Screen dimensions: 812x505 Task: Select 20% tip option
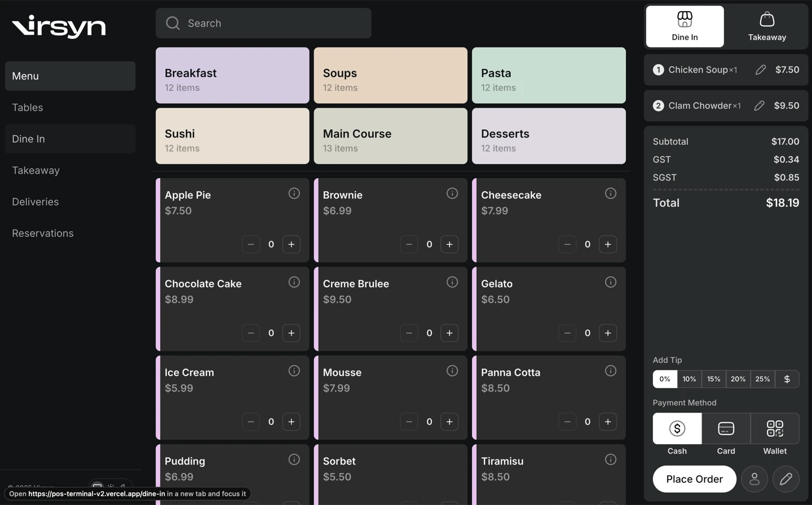point(738,379)
